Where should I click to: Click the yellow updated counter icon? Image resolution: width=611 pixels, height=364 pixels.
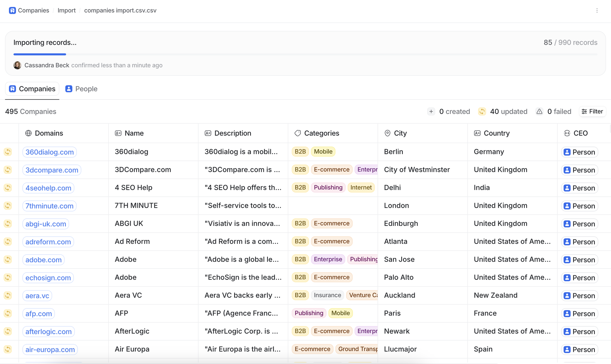pos(482,112)
